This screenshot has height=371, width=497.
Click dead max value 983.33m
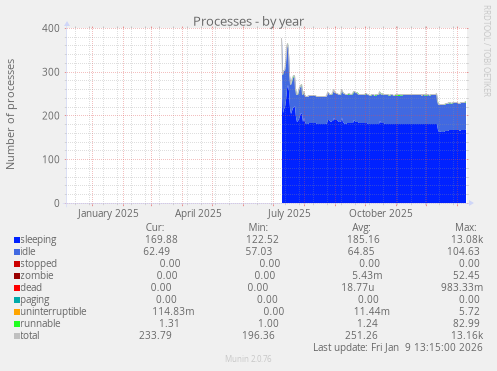tap(462, 287)
